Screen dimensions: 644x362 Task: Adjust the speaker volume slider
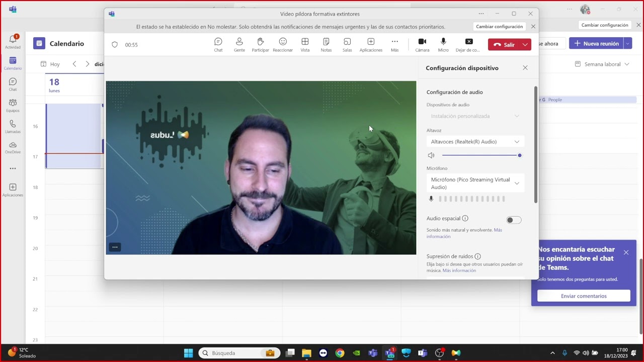pyautogui.click(x=481, y=155)
